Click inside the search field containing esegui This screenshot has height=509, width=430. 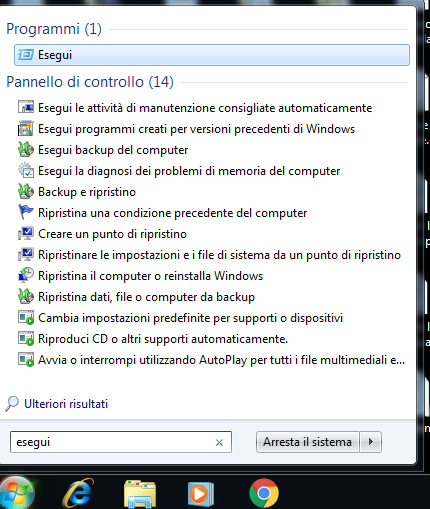[x=113, y=442]
